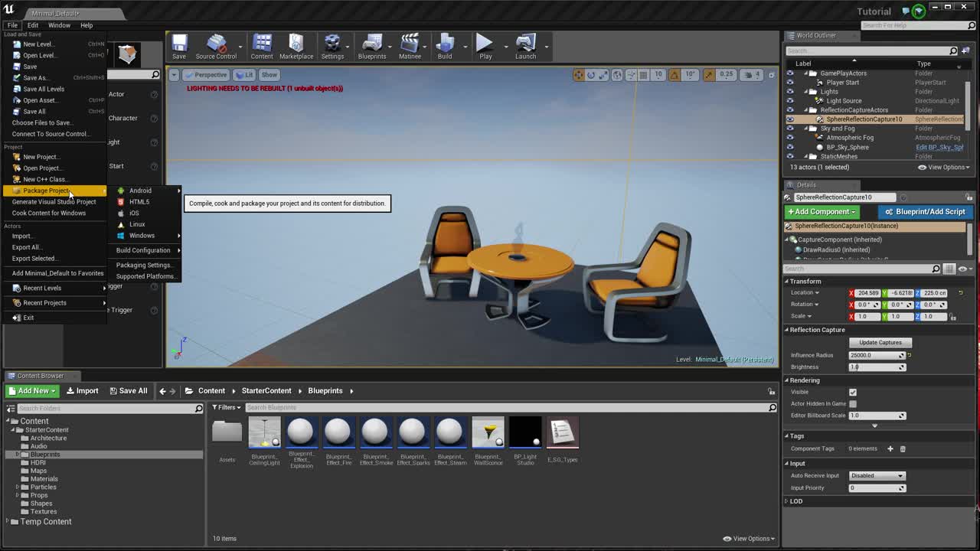Screen dimensions: 980x551
Task: Click the Add Component button
Action: coord(822,212)
